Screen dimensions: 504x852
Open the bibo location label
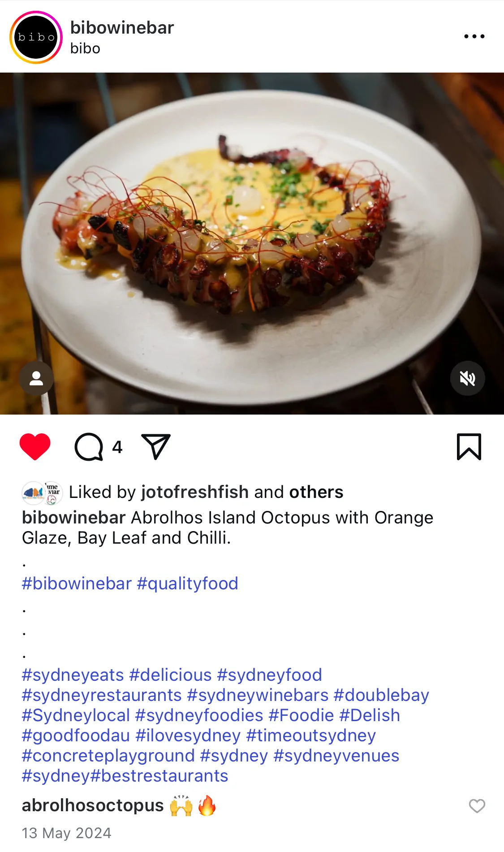(x=85, y=48)
